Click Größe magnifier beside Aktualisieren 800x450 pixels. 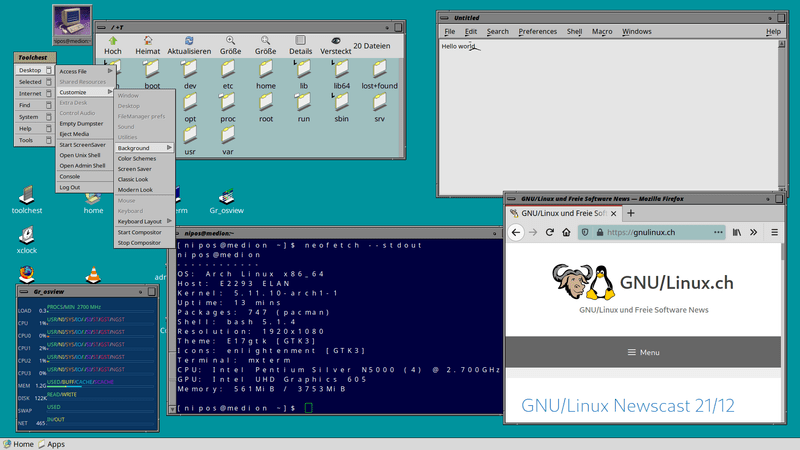pyautogui.click(x=231, y=41)
